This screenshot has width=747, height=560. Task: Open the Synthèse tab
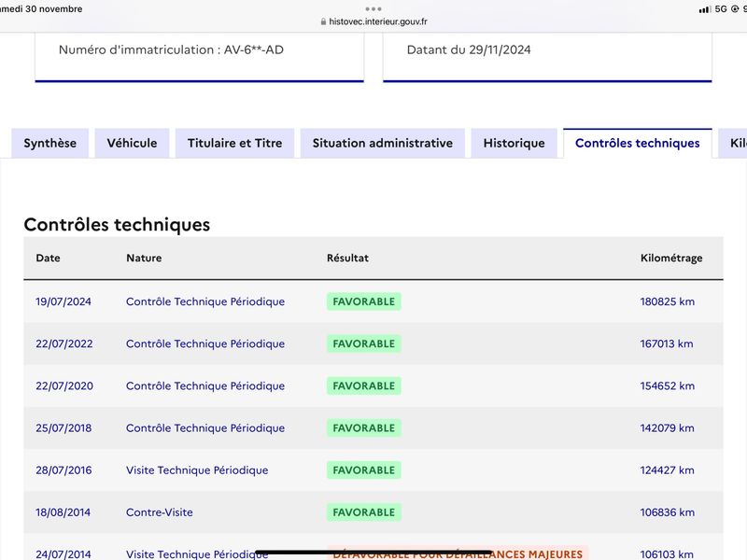50,144
